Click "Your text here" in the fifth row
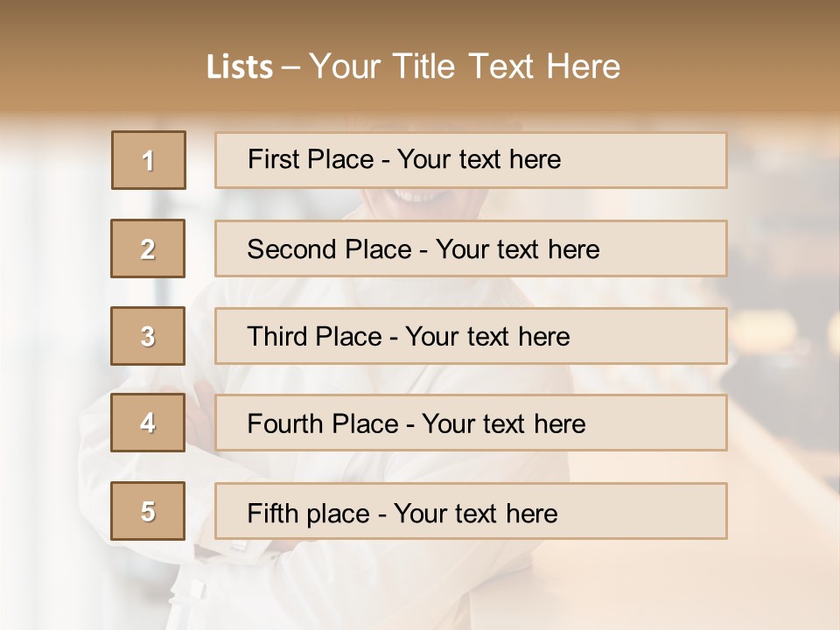Screen dimensions: 840x630 point(475,513)
